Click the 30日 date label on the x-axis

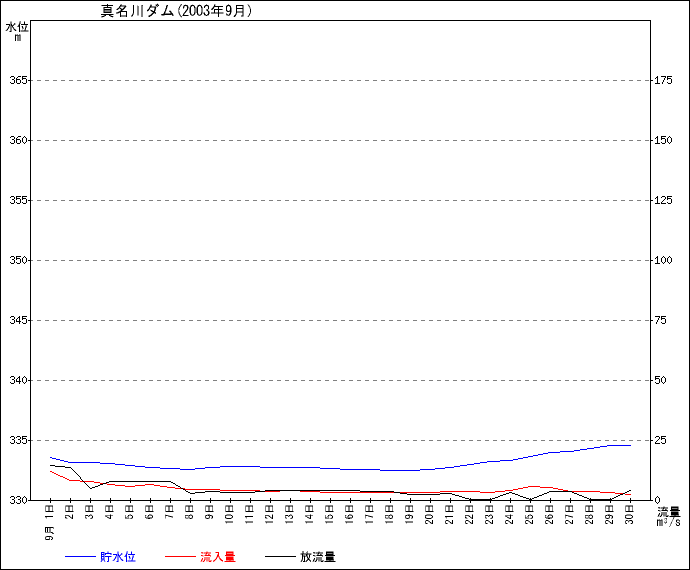[x=630, y=513]
